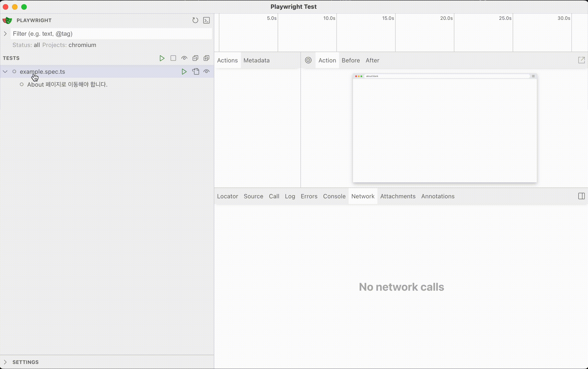Screen dimensions: 588x369
Task: Click the Collapse all tests icon
Action: 195,58
